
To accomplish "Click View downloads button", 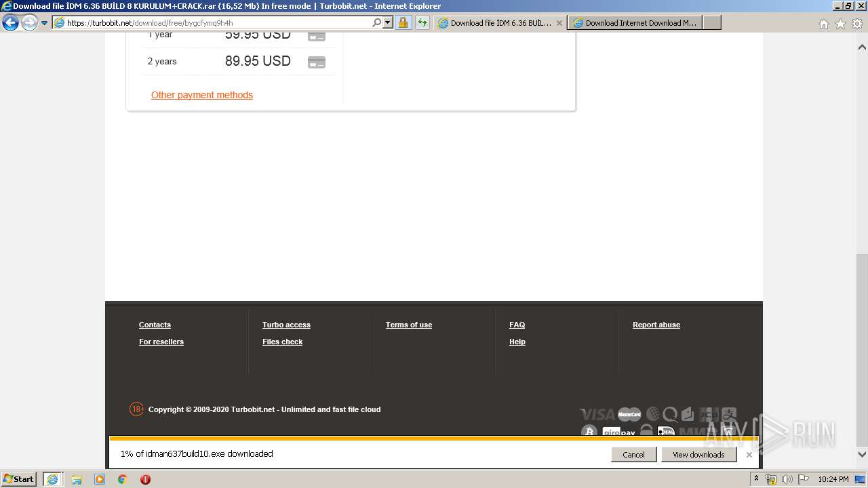I will pyautogui.click(x=698, y=455).
